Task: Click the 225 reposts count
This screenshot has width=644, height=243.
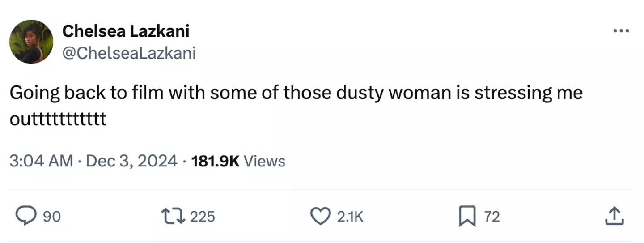Action: [x=203, y=217]
